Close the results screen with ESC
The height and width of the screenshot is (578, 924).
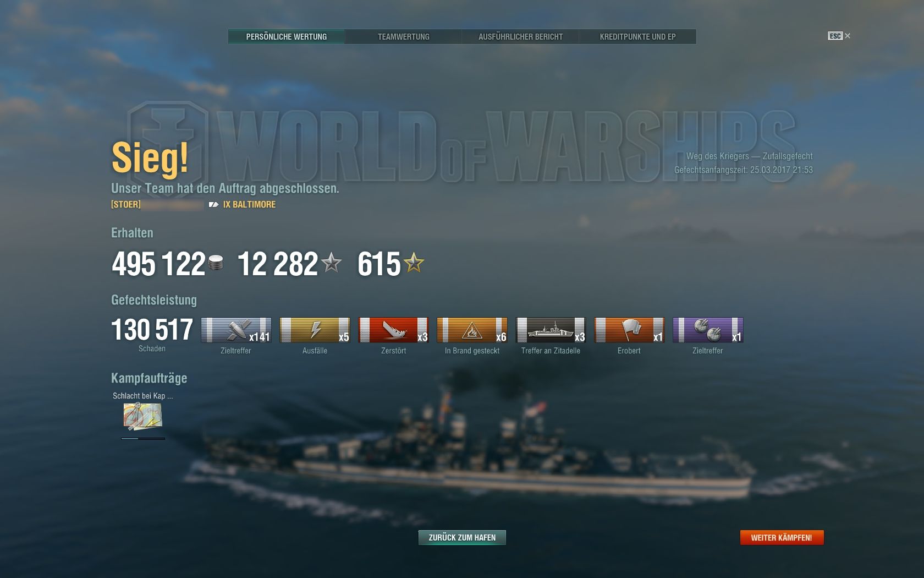(x=839, y=36)
